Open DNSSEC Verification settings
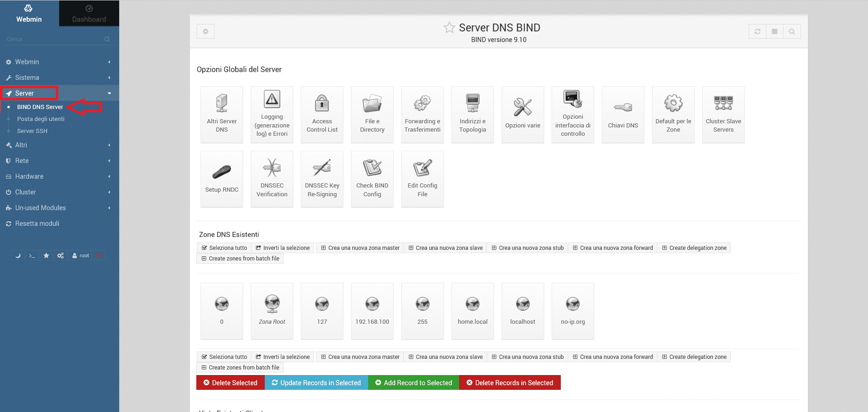868x412 pixels. [x=272, y=179]
